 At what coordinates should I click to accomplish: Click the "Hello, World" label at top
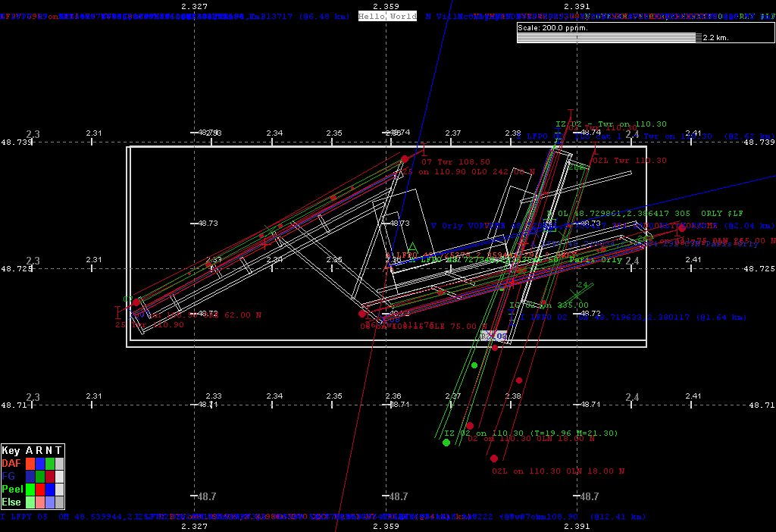tap(387, 16)
